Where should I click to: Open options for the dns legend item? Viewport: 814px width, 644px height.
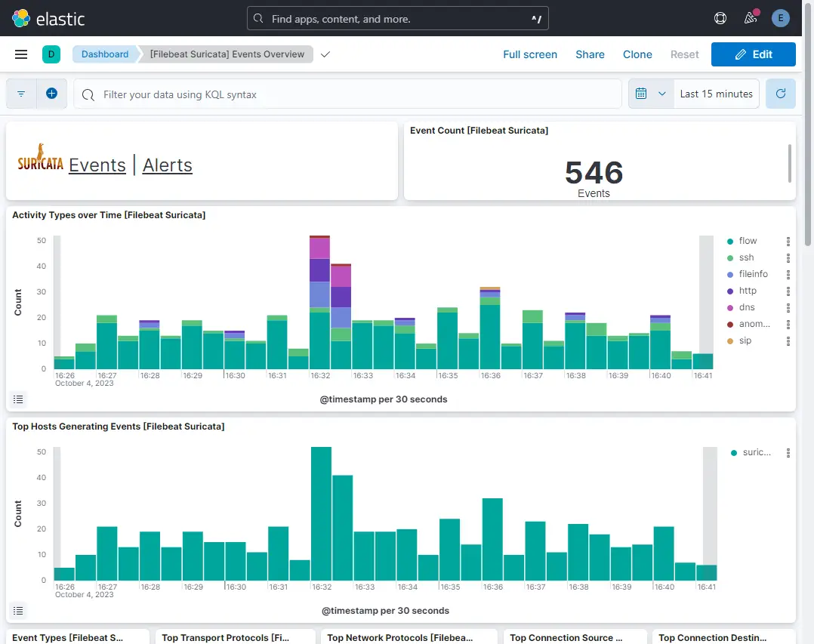788,308
